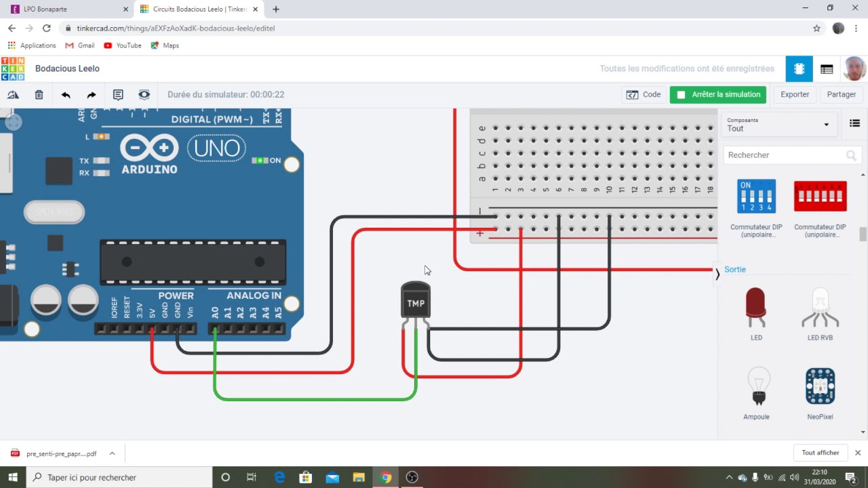Select the blue Commutateur DIP component

pos(756,207)
